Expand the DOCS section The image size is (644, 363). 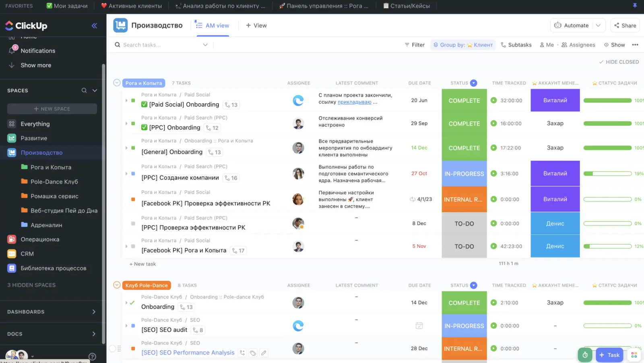click(94, 334)
